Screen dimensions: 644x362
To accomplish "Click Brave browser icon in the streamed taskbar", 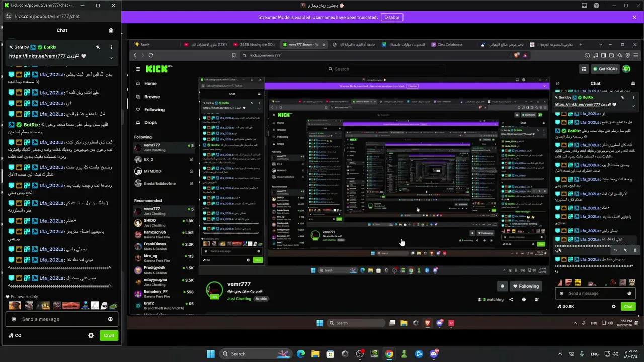I will click(x=428, y=323).
